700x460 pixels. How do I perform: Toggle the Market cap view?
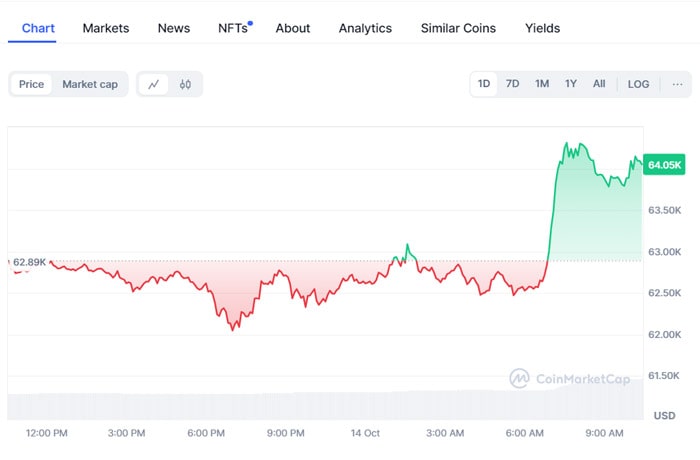coord(90,84)
